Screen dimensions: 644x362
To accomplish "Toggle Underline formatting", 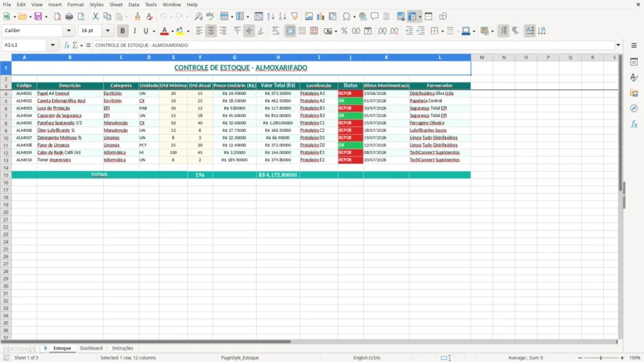I will 145,31.
